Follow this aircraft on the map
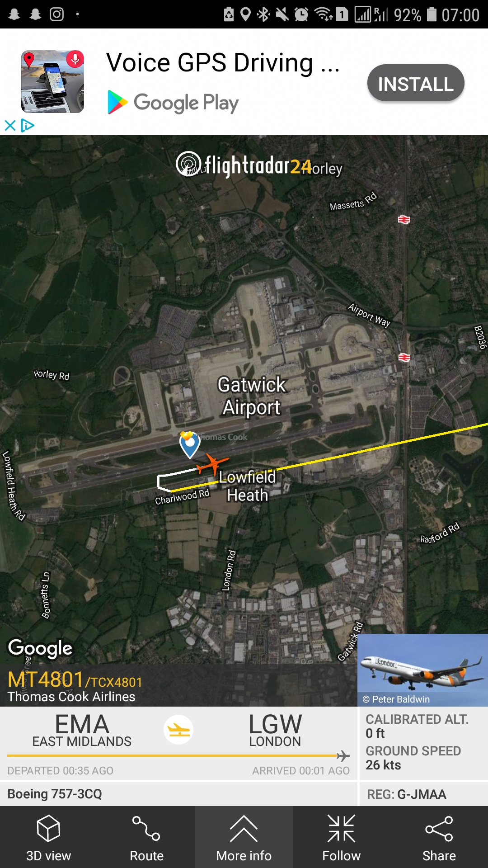The image size is (488, 868). tap(342, 837)
